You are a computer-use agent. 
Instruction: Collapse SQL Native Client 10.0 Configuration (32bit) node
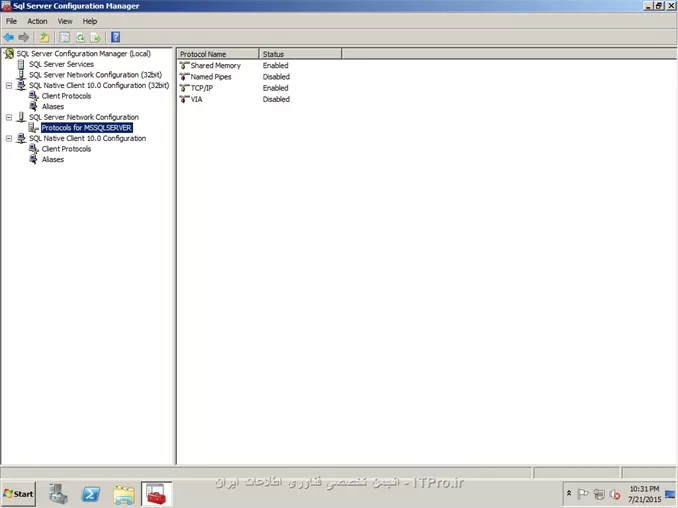click(x=9, y=86)
